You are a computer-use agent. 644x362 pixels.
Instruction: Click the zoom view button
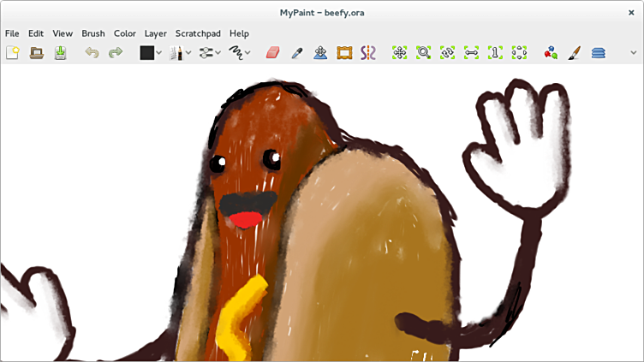(x=423, y=53)
